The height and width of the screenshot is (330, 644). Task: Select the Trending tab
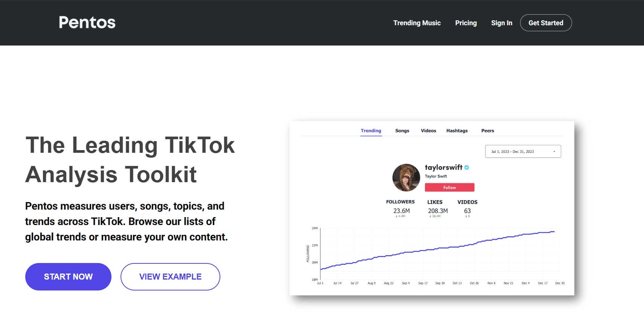point(371,131)
